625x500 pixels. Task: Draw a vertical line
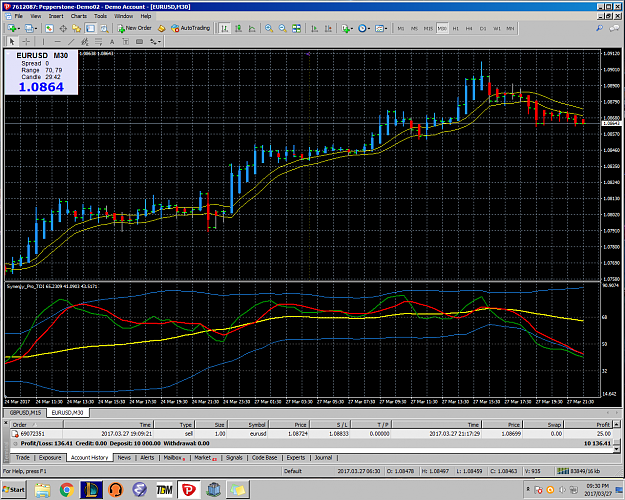tap(43, 41)
